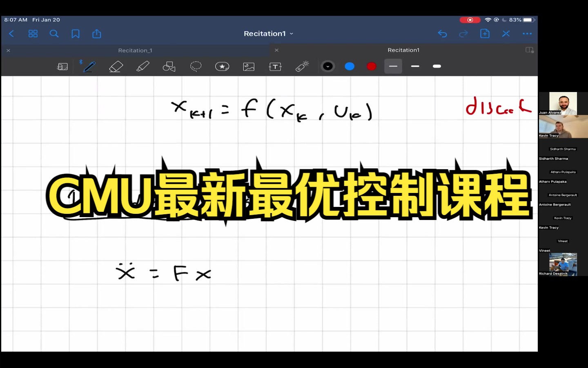This screenshot has width=588, height=368.
Task: Open the three-dot more options menu
Action: [527, 34]
